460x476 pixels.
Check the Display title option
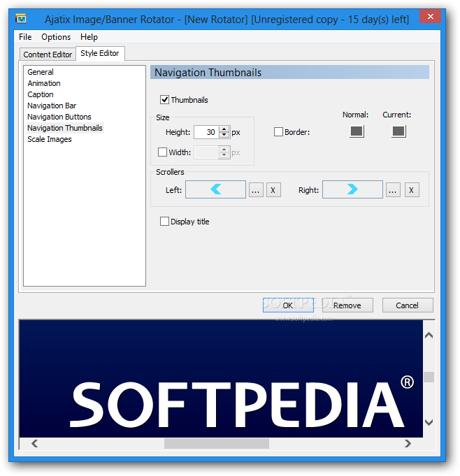click(164, 222)
